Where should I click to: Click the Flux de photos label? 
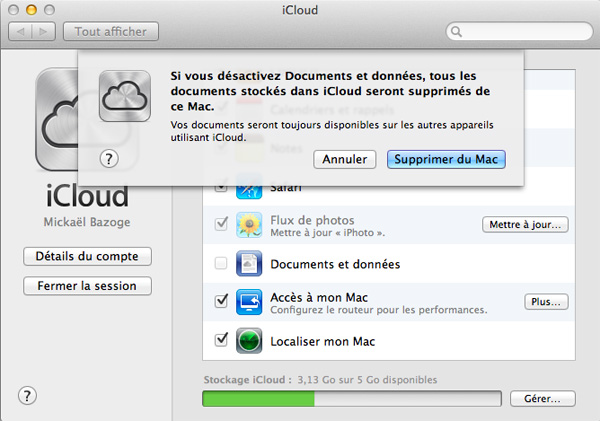tap(312, 220)
